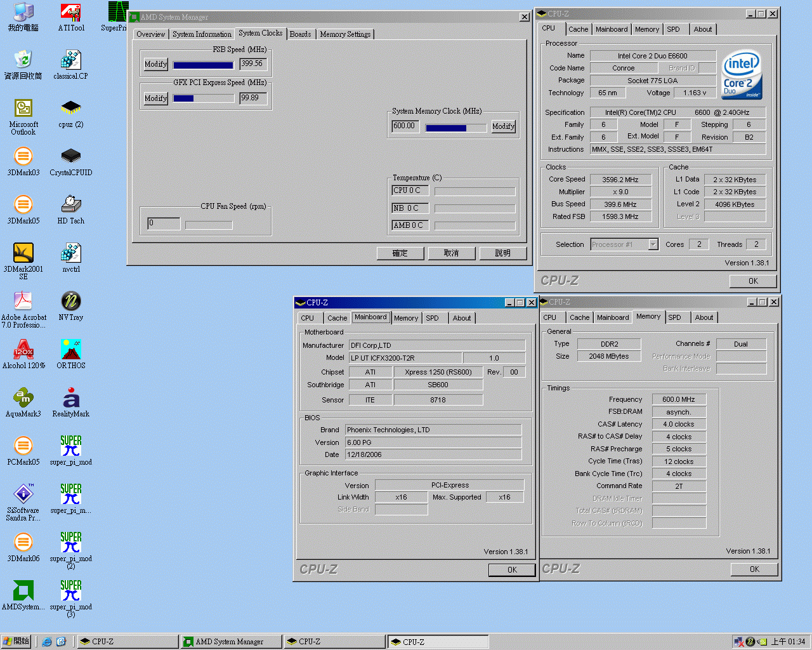812x650 pixels.
Task: Open the Recycle Bin desktop icon
Action: click(x=23, y=65)
